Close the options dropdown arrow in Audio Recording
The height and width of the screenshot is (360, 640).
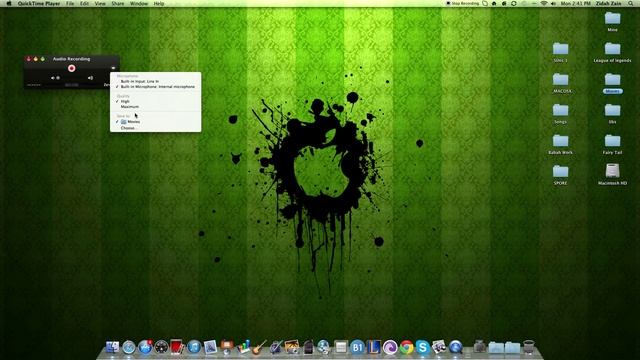pyautogui.click(x=113, y=68)
